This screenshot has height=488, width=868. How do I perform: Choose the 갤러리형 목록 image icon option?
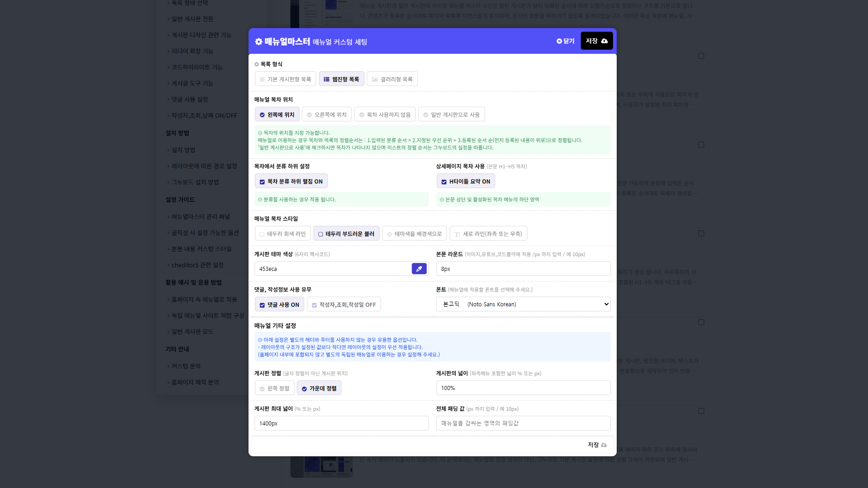click(x=392, y=79)
